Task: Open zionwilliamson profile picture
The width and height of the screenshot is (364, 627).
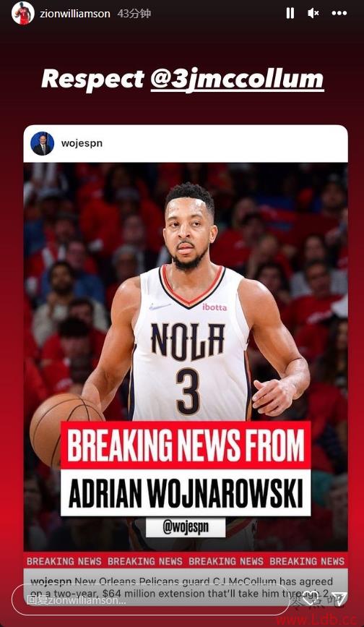Action: (x=23, y=13)
